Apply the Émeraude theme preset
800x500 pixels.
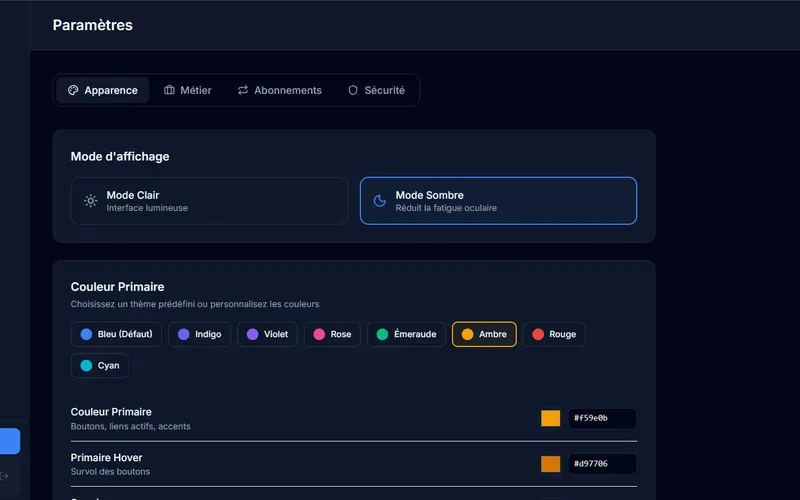click(406, 334)
